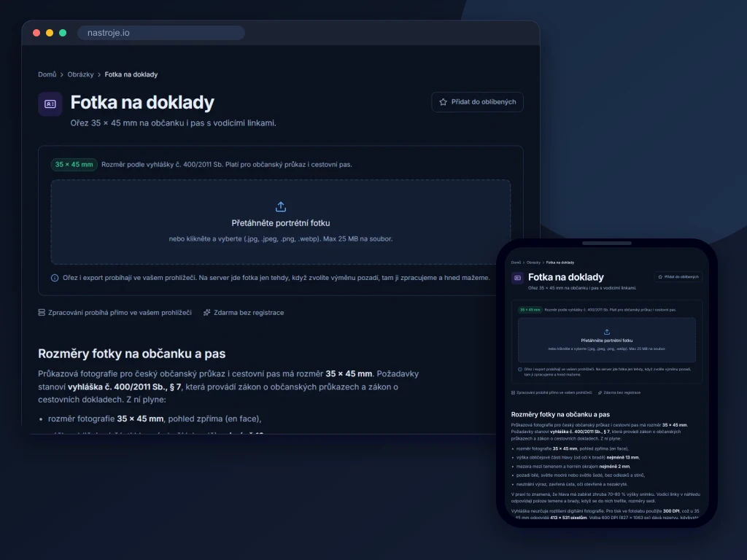747x560 pixels.
Task: Click 'Zpracování probíhá přímo ve vašem prohlížeči' text in the desktop window
Action: point(120,312)
